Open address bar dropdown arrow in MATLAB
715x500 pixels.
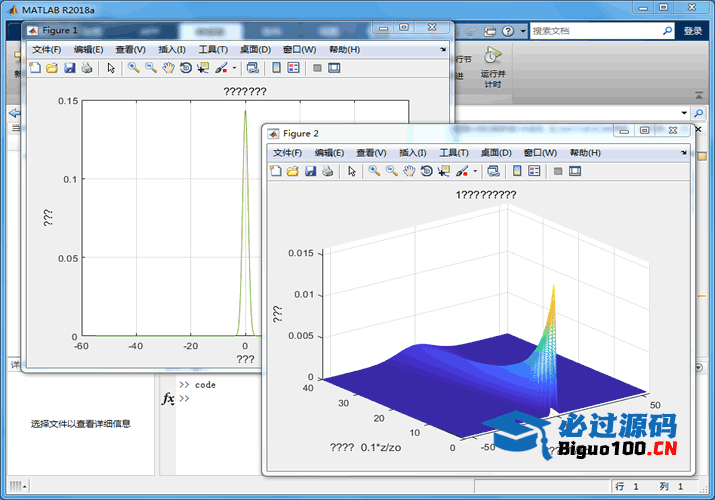684,113
